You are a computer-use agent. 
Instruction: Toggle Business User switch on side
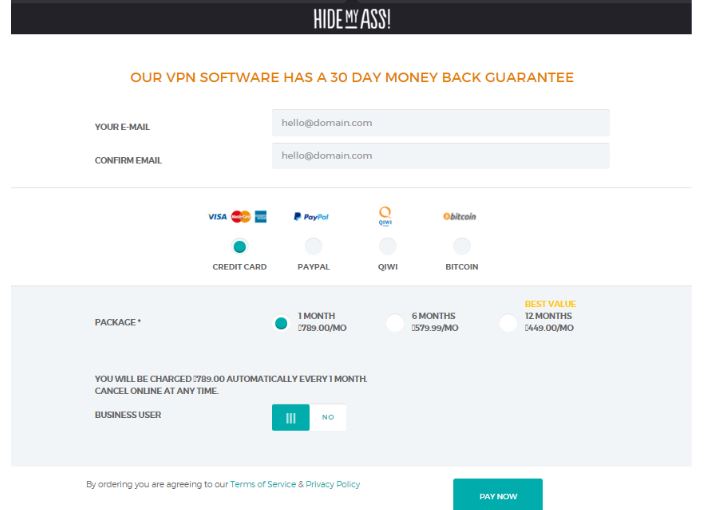click(x=291, y=418)
